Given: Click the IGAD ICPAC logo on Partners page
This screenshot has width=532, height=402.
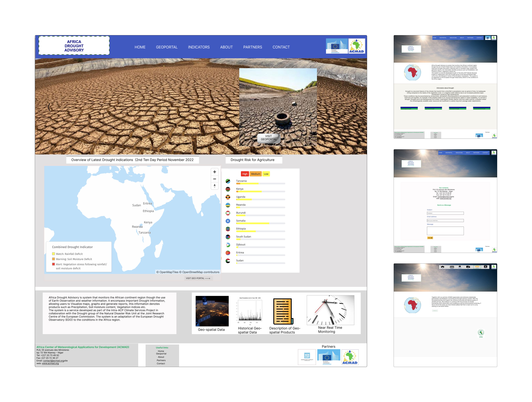Looking at the screenshot, I should pos(481,333).
